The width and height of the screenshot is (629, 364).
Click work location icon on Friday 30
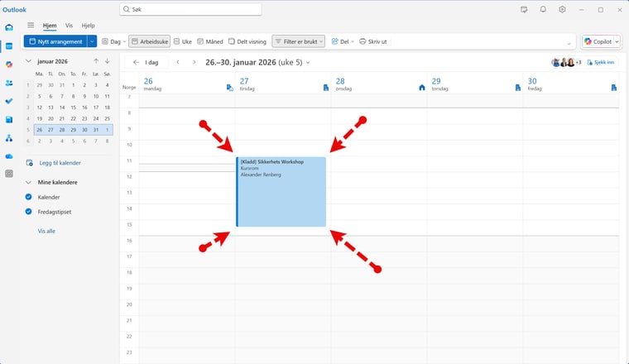[614, 88]
